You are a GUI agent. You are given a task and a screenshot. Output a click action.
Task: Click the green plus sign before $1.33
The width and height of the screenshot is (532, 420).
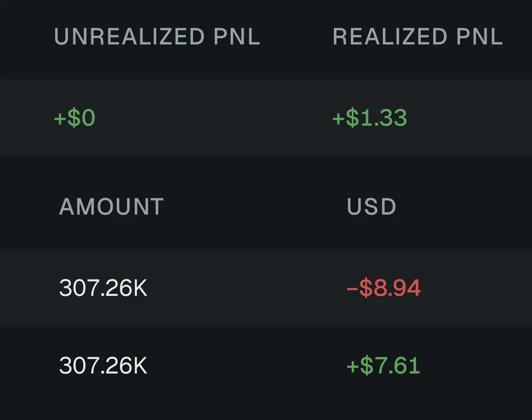point(338,119)
